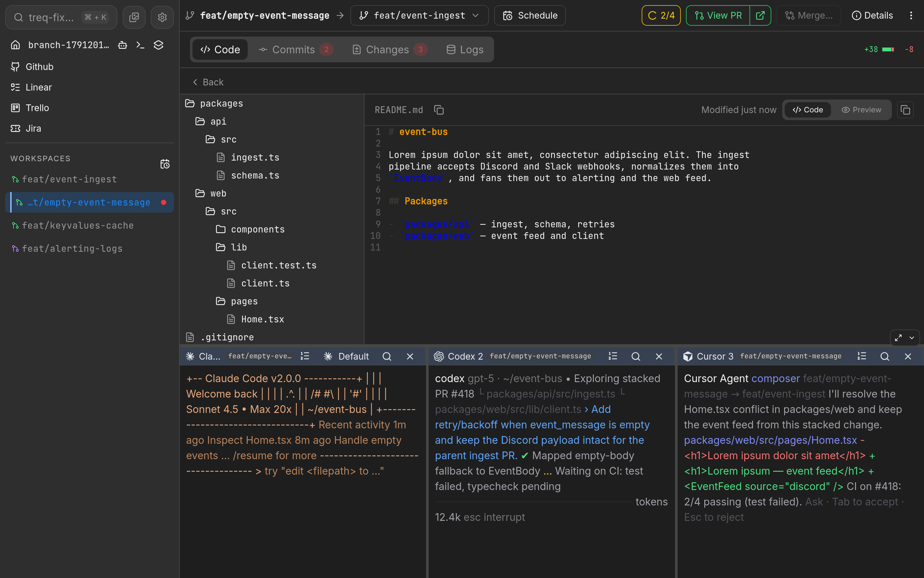Screen dimensions: 924x578
Task: Open the 2/4 CI status indicator
Action: 661,16
